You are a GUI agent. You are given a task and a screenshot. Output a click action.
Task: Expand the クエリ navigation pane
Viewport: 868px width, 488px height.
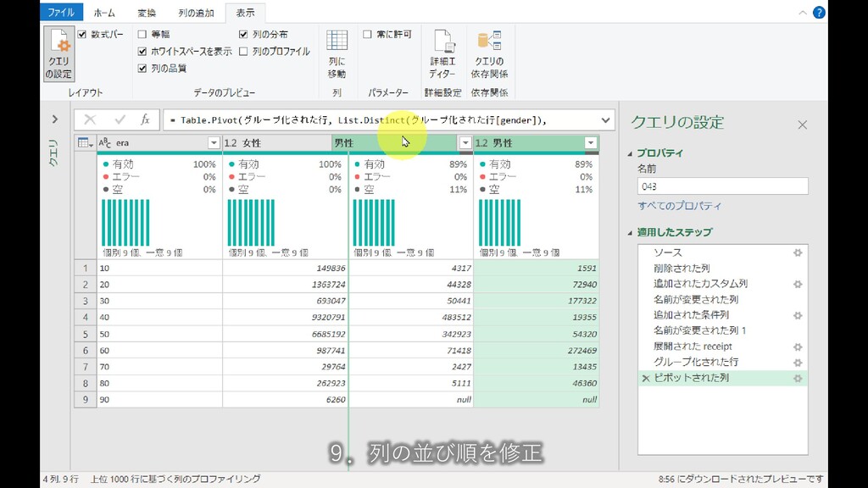[x=54, y=119]
